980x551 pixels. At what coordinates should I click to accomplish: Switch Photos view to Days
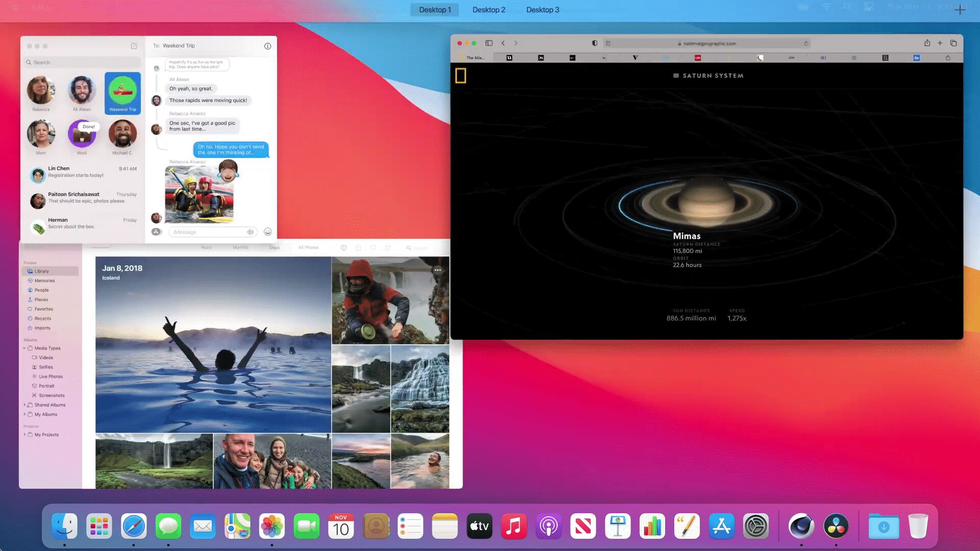coord(274,247)
